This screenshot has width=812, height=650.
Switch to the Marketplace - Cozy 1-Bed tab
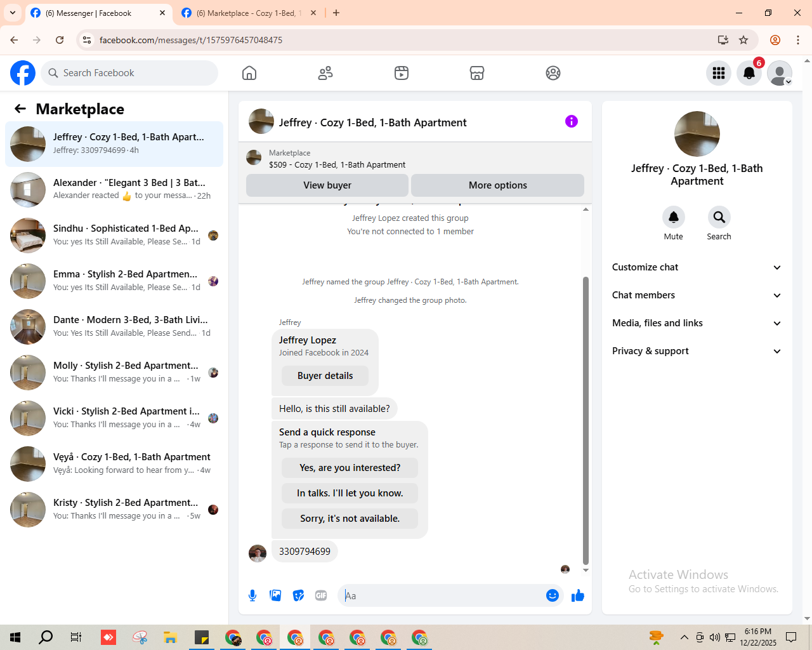click(249, 13)
